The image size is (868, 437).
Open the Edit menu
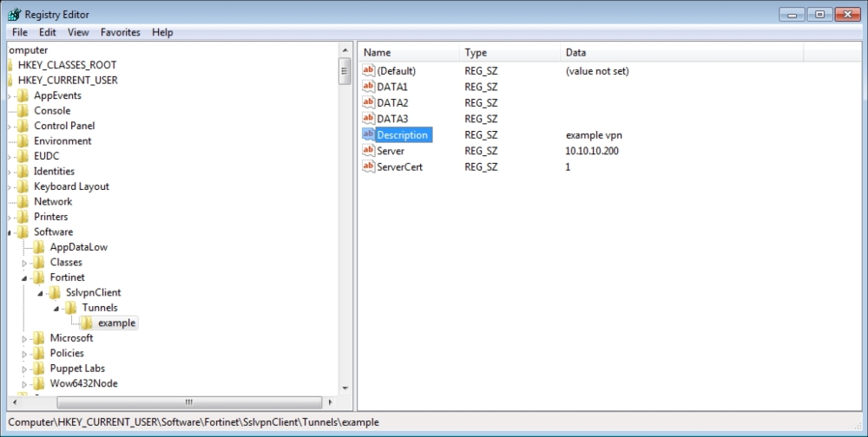coord(48,32)
